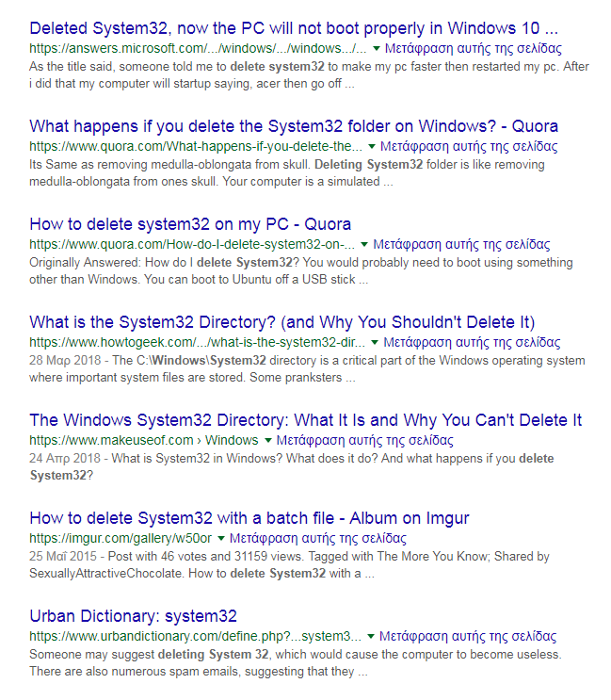Translate the Urban Dictionary result page
The height and width of the screenshot is (700, 611).
[468, 637]
